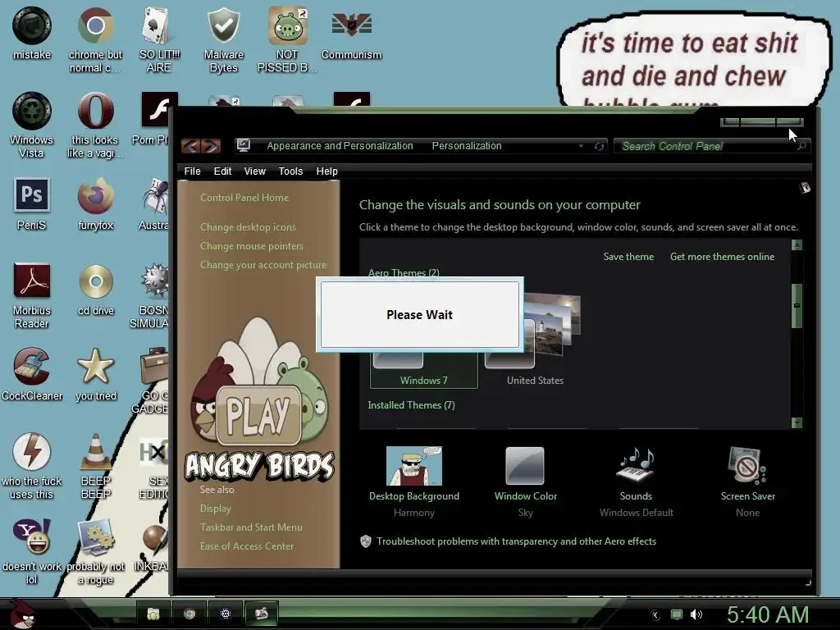Open the Edit menu
Viewport: 840px width, 630px height.
[x=222, y=171]
